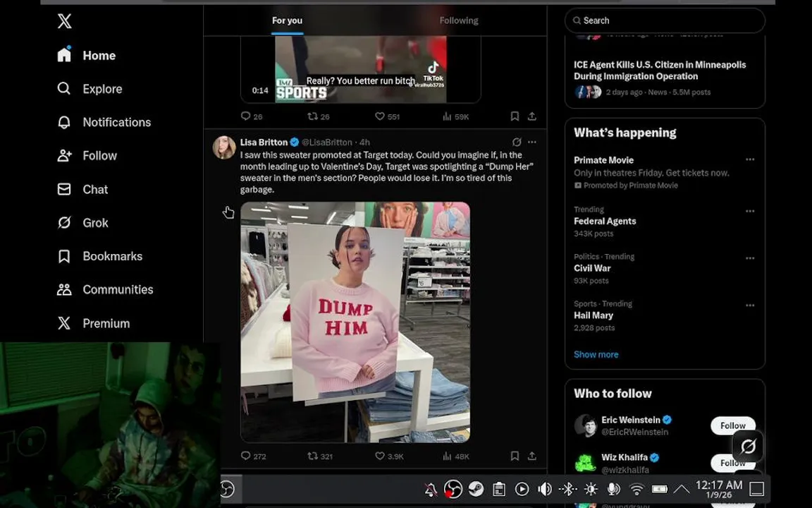Click the X logo in the sidebar
The width and height of the screenshot is (812, 508).
(64, 21)
